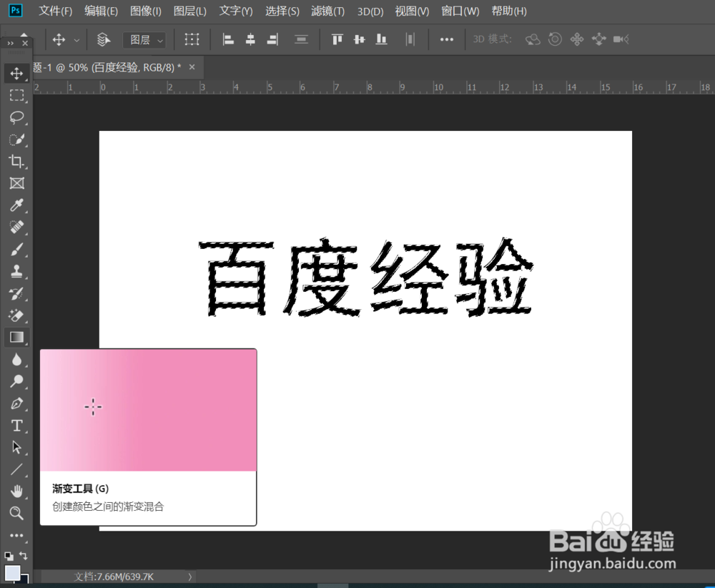Toggle show transform controls

192,39
